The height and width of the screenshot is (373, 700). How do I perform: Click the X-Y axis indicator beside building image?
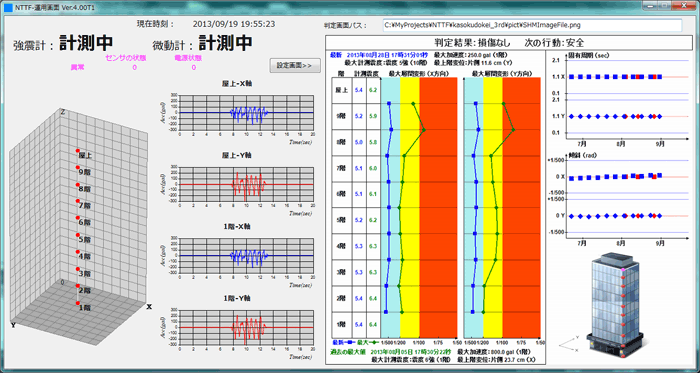point(569,344)
